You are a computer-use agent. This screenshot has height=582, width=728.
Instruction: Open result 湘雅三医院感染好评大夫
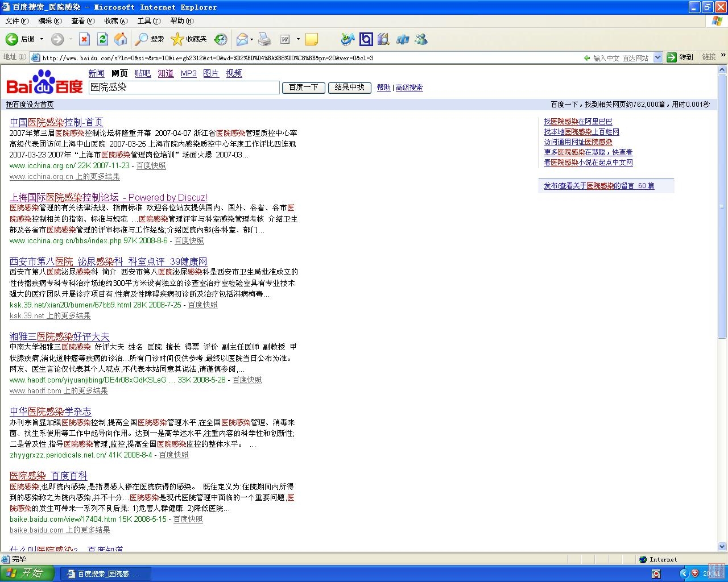59,336
